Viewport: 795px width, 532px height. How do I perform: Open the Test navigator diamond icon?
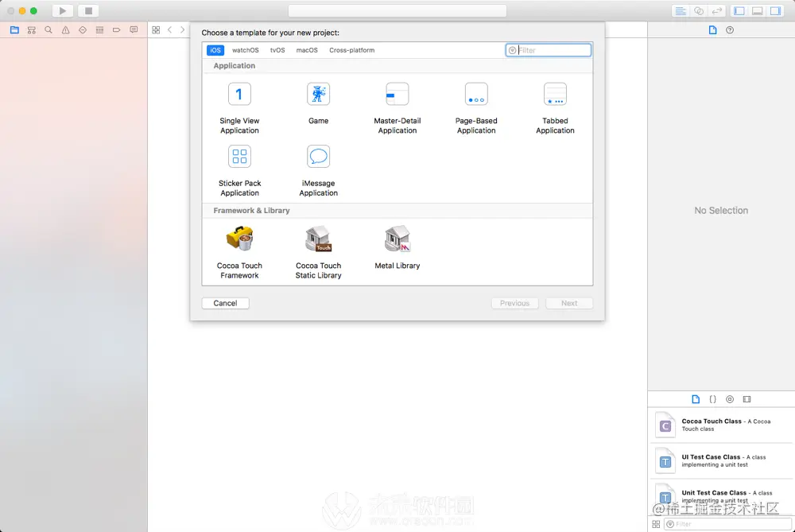(83, 30)
